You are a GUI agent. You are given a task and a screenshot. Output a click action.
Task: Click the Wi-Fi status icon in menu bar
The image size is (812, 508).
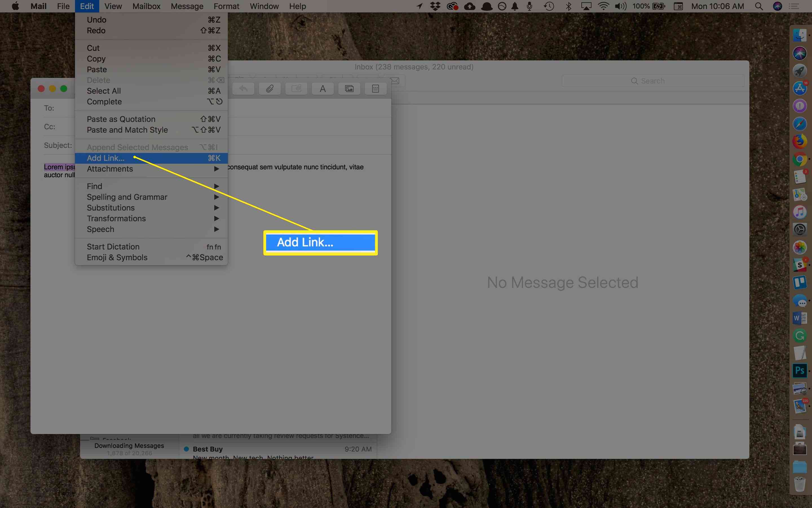[x=603, y=6]
